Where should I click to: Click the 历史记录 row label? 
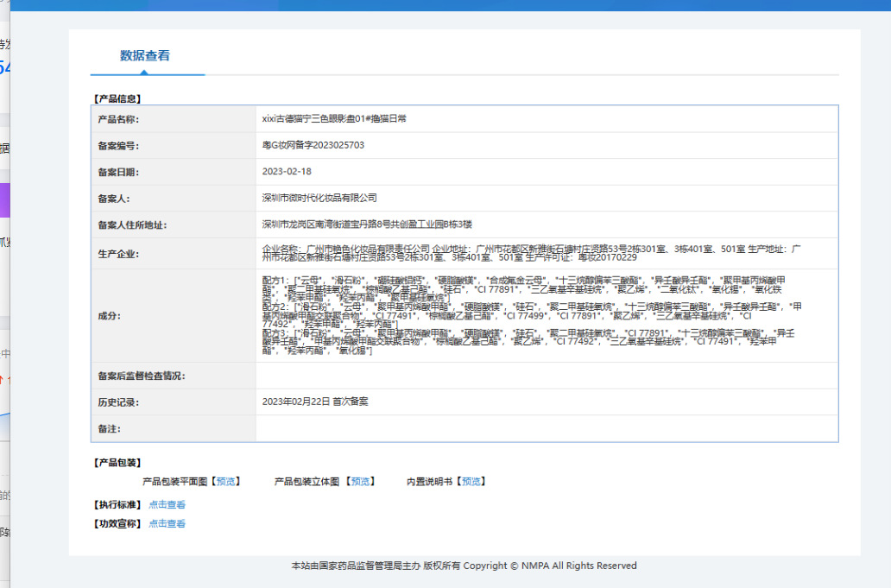tap(118, 401)
